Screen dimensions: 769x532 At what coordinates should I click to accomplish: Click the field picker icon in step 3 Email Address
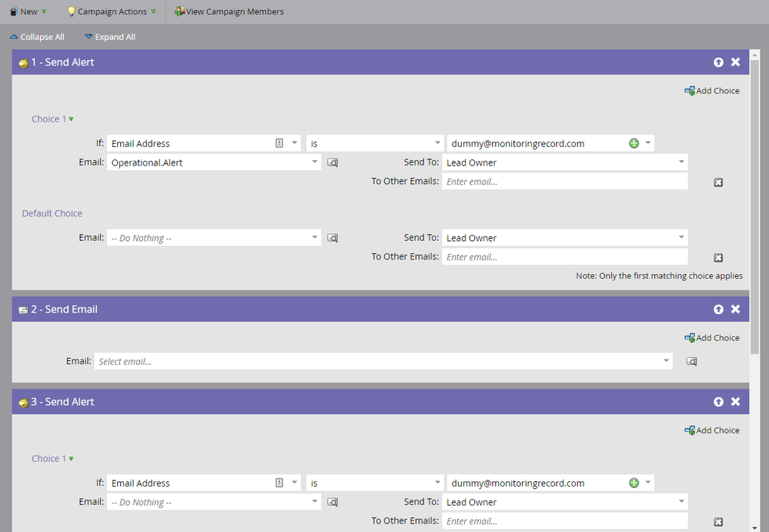[279, 483]
